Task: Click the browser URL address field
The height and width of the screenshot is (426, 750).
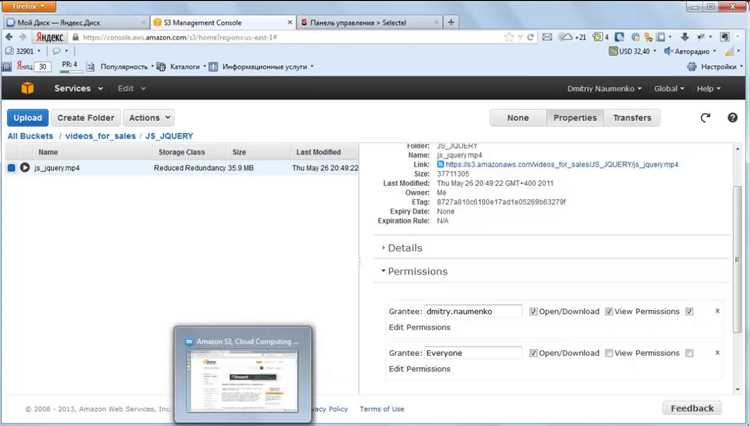Action: tap(292, 37)
